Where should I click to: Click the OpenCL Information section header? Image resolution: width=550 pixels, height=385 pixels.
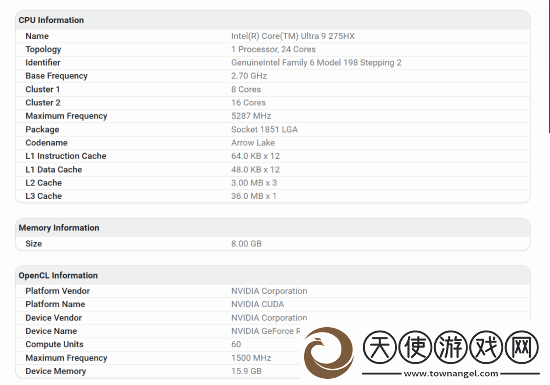click(x=58, y=276)
